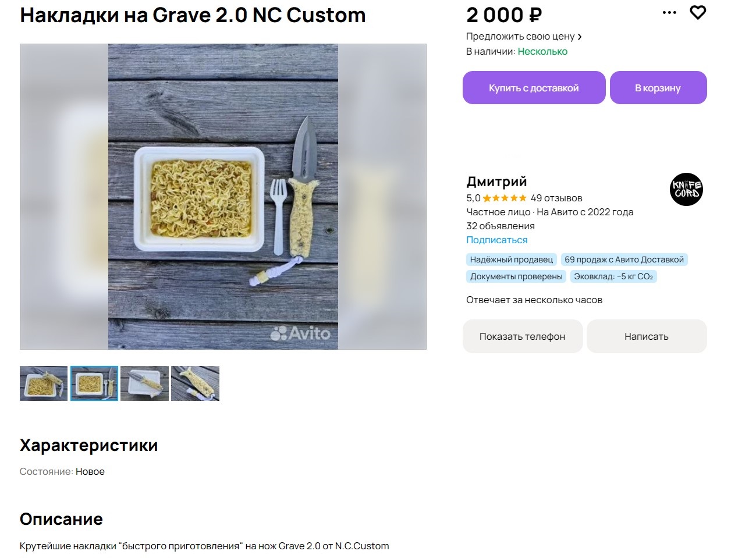This screenshot has width=756, height=558.
Task: Click '69 продаж с Авито Доставкой' badge
Action: pyautogui.click(x=624, y=260)
